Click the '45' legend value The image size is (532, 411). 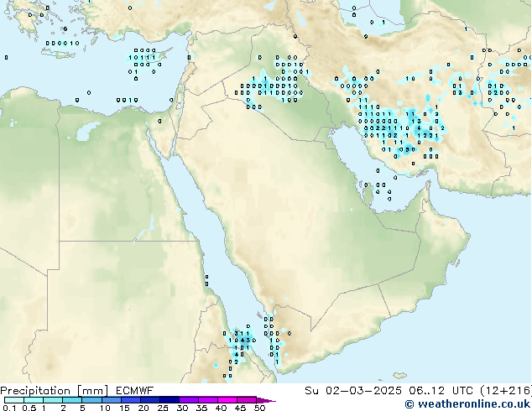pos(240,408)
